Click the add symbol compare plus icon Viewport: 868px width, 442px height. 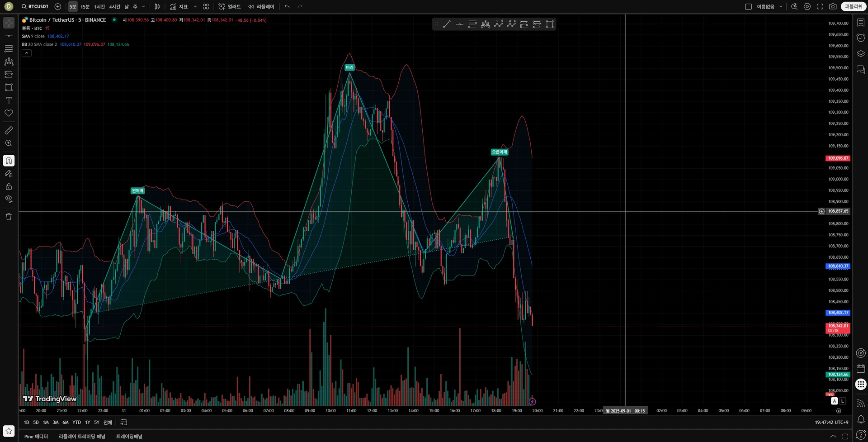pos(58,7)
